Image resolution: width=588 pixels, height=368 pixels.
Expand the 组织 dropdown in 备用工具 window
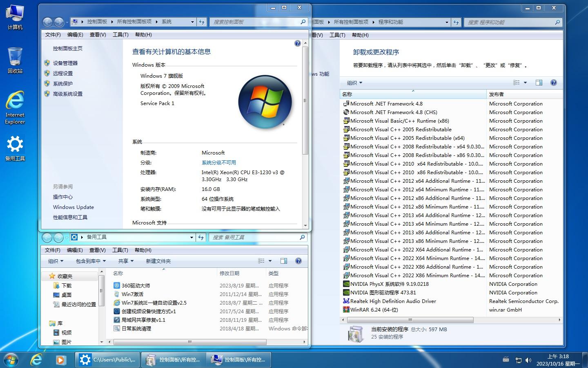click(x=56, y=261)
